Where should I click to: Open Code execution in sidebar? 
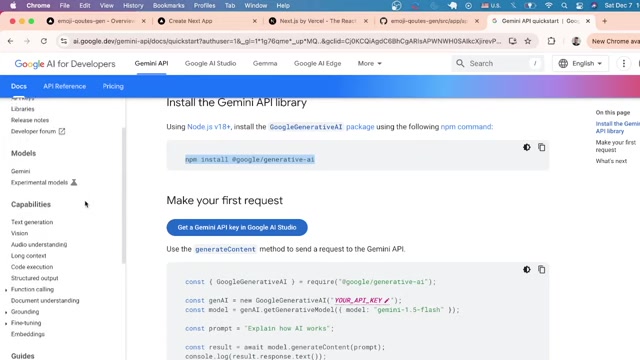coord(32,267)
